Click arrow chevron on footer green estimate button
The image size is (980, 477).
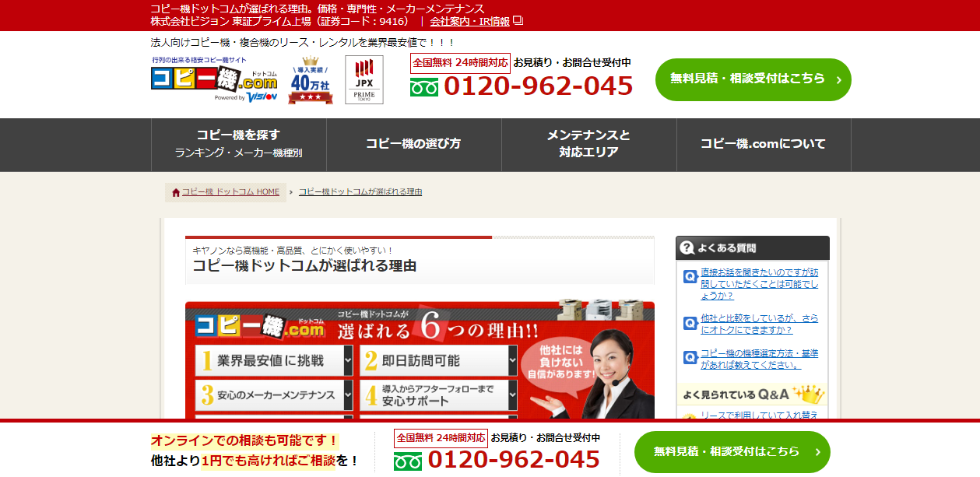pos(817,452)
